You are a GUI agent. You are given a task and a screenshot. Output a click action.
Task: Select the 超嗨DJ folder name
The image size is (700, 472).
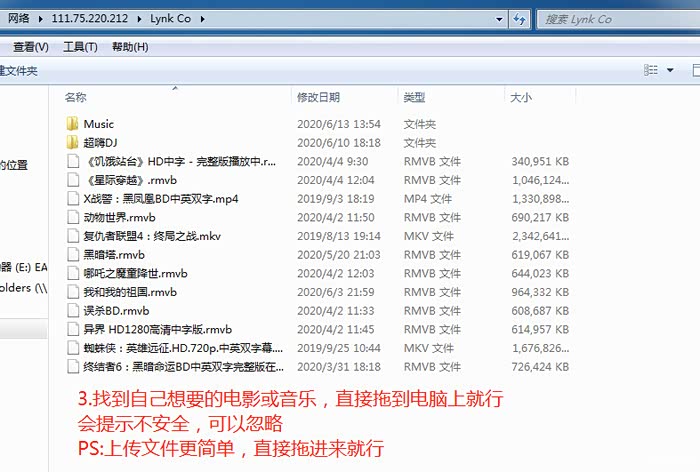tap(100, 143)
